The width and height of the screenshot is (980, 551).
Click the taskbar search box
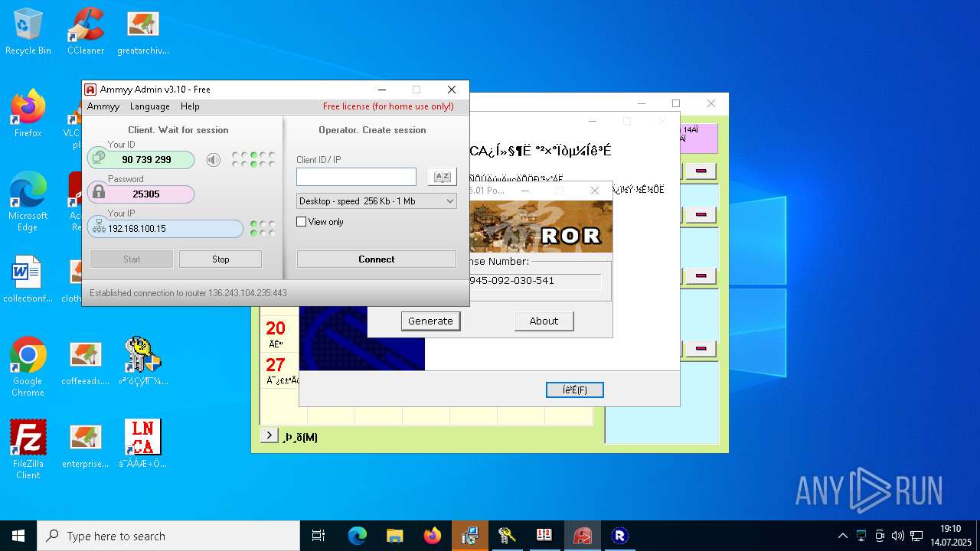(x=168, y=536)
